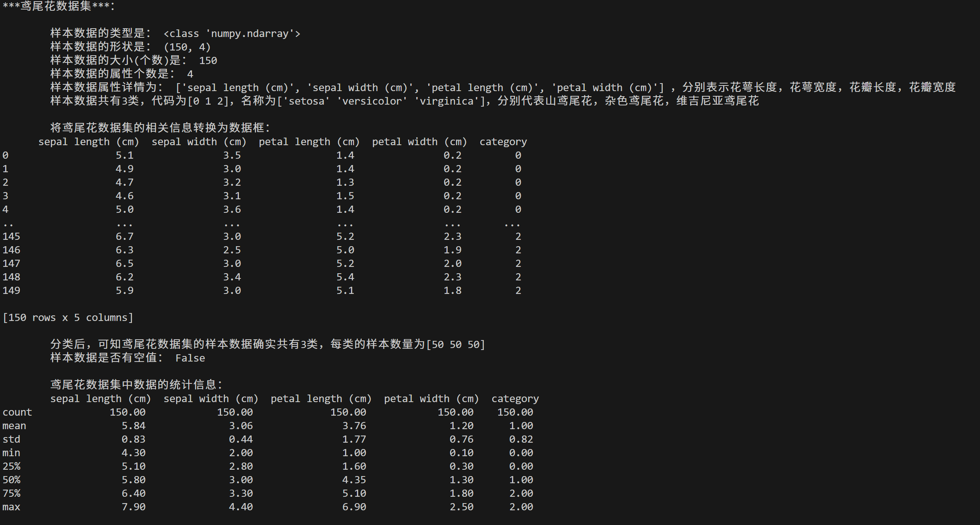Image resolution: width=980 pixels, height=525 pixels.
Task: Click petal length value 1.5 in row 3
Action: pos(345,196)
